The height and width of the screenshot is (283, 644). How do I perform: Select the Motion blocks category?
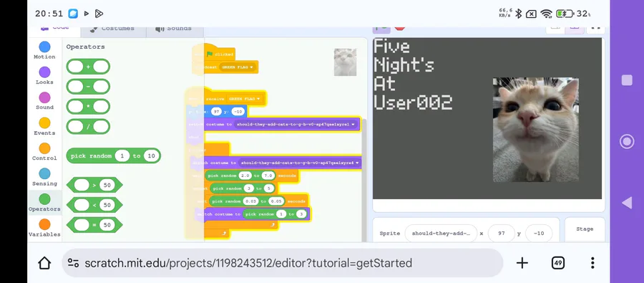click(44, 50)
